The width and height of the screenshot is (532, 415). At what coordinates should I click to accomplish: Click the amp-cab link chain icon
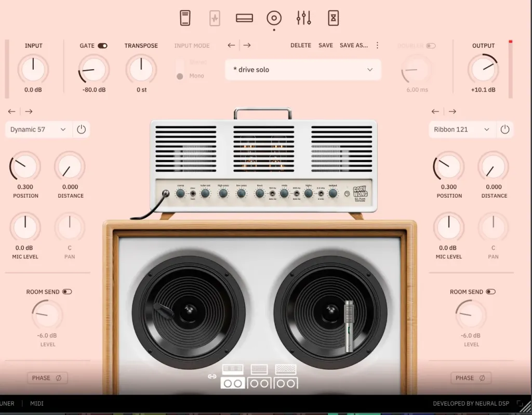tap(212, 377)
